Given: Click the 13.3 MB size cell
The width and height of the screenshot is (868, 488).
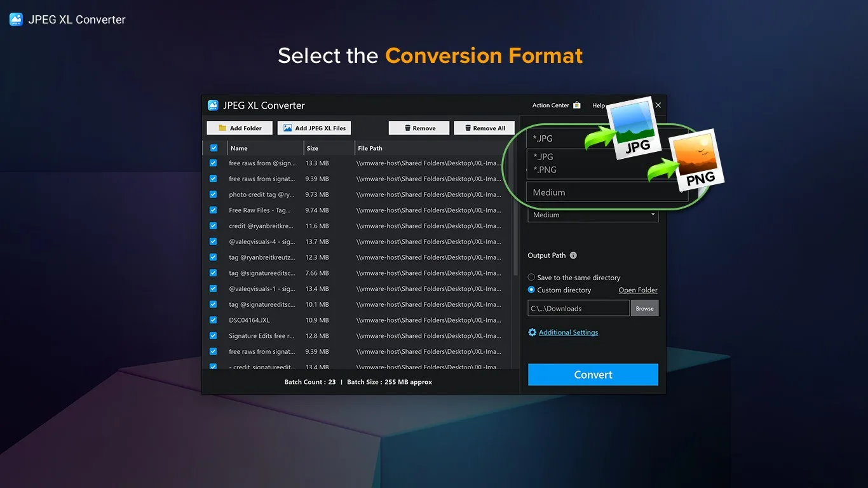Looking at the screenshot, I should (317, 163).
